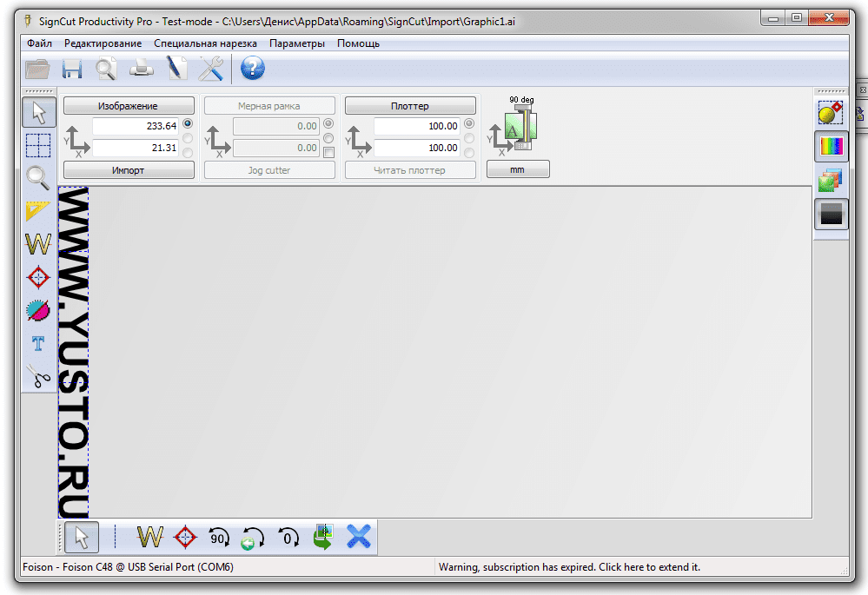Reset rotation to 0 degrees
This screenshot has width=868, height=595.
pos(288,538)
